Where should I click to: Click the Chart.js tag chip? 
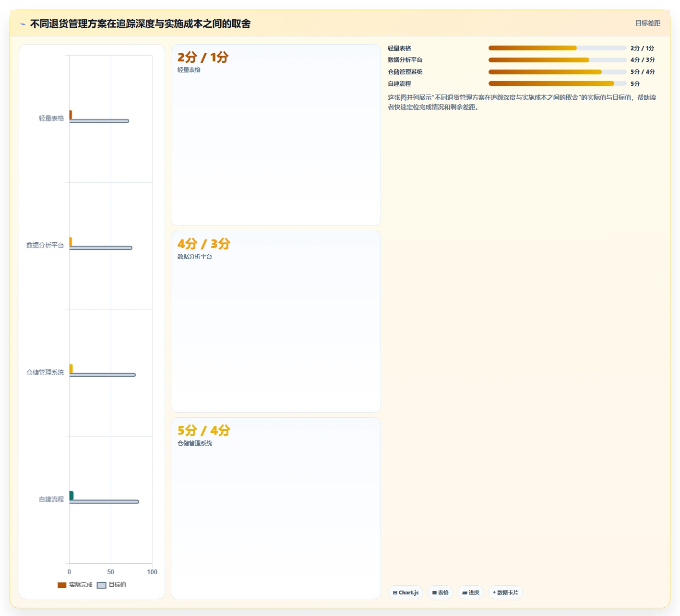pyautogui.click(x=406, y=592)
